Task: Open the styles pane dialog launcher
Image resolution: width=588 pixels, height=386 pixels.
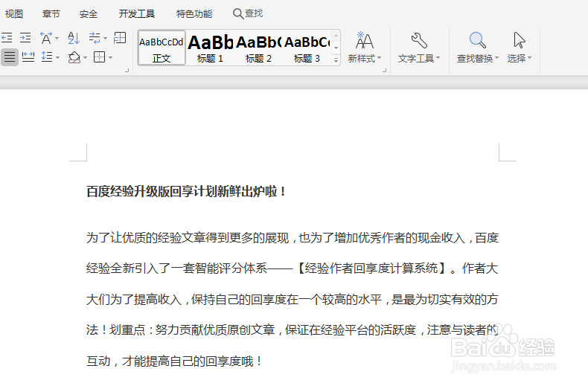Action: [x=384, y=70]
